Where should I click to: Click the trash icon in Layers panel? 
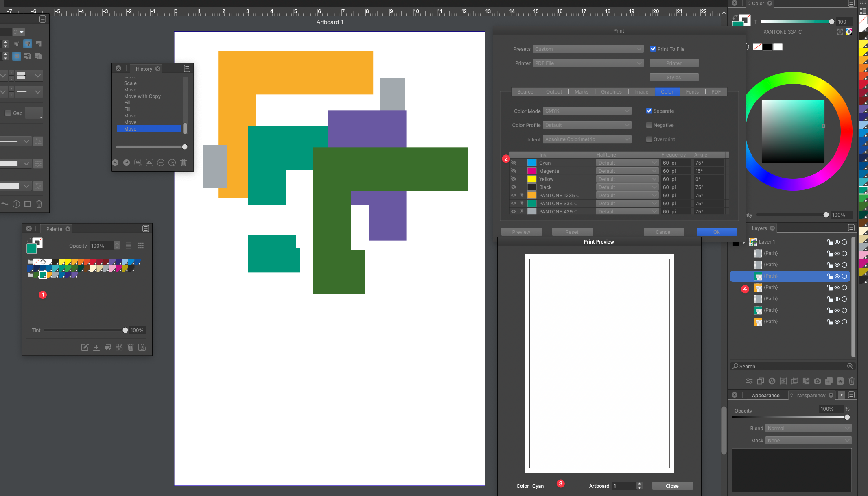[852, 381]
